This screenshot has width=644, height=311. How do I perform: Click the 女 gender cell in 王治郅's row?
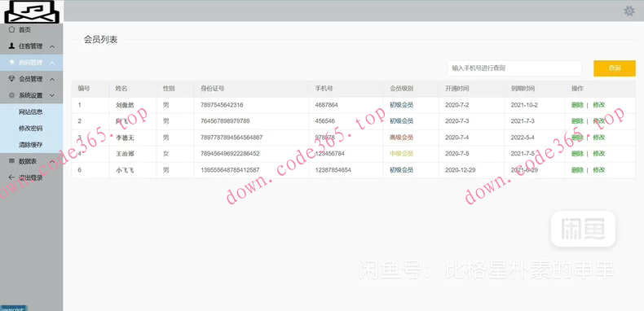point(165,153)
